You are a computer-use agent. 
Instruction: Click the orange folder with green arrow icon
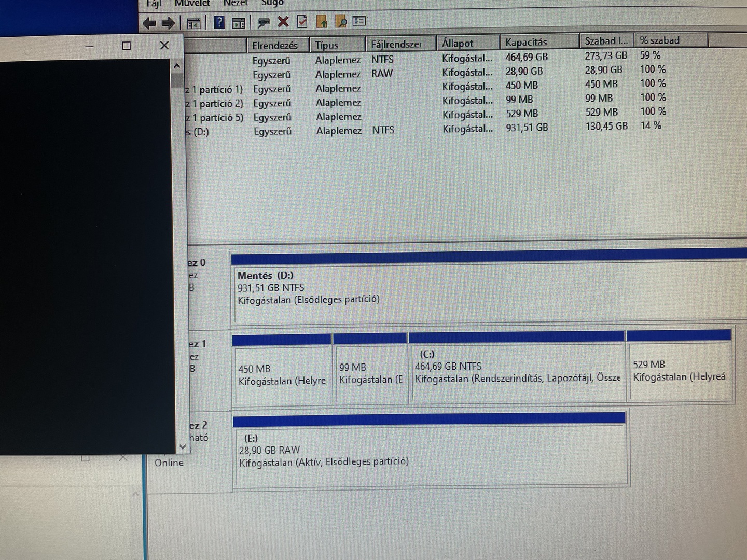tap(322, 21)
